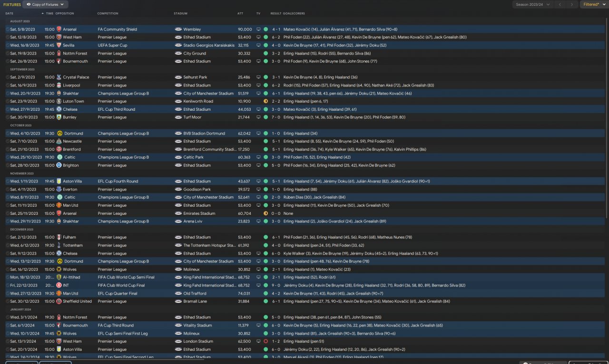Click the Sheffield United club badge
Screen dimensions: 609x364
pos(59,301)
